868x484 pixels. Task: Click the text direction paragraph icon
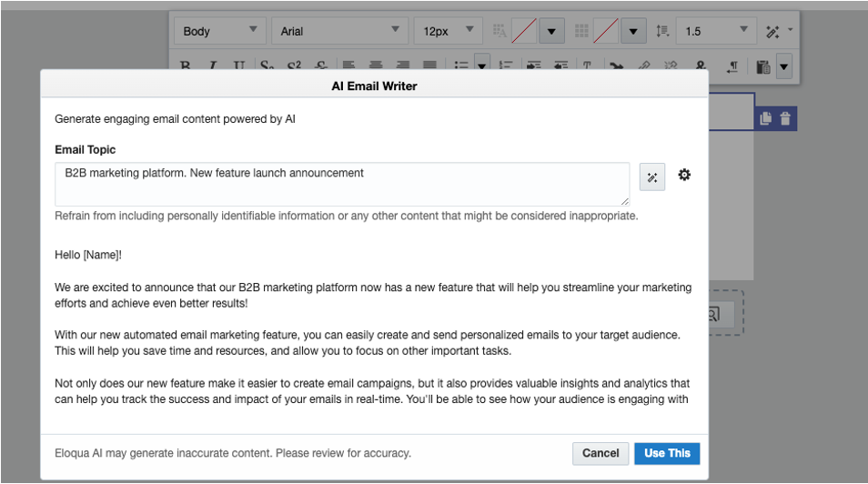pyautogui.click(x=732, y=66)
